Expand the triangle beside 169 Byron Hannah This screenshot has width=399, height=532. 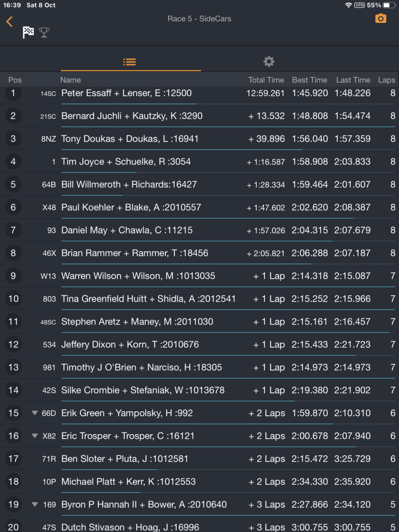(34, 504)
